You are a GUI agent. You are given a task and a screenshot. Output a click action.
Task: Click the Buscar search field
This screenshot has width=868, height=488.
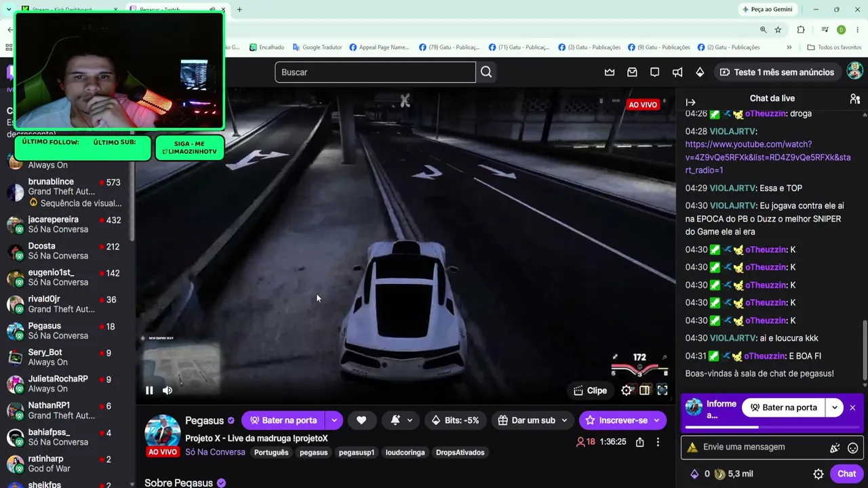coord(375,72)
